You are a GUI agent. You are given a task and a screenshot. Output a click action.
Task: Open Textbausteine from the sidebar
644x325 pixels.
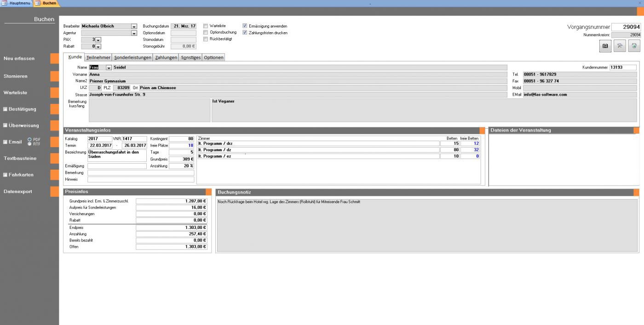[20, 158]
